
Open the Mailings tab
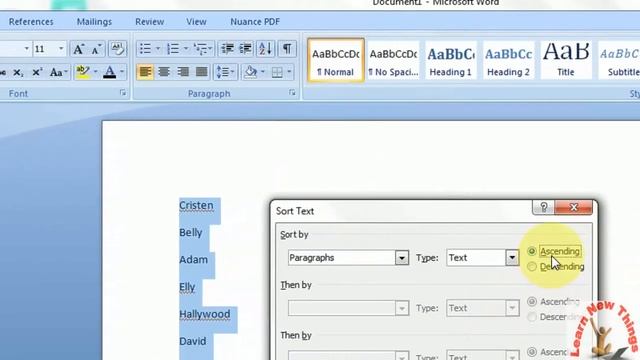(x=94, y=22)
